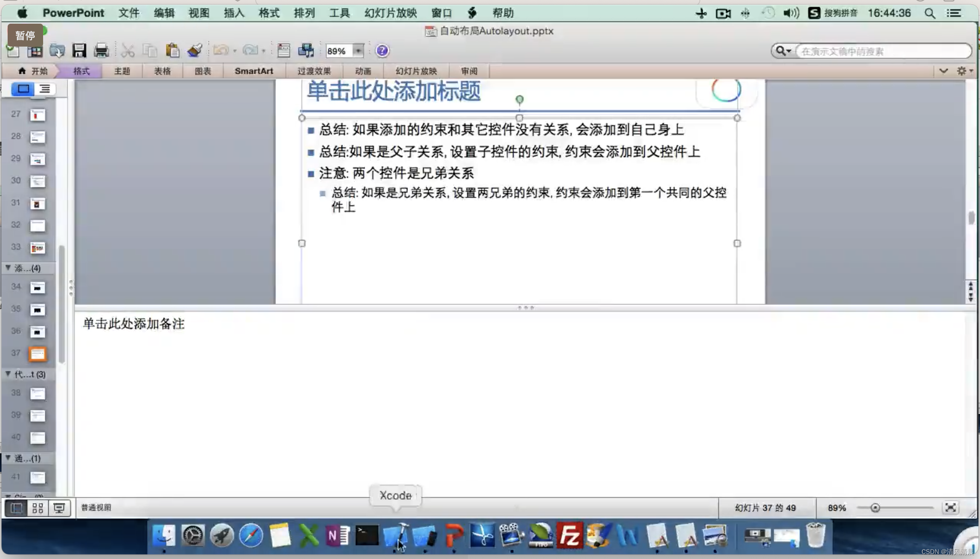
Task: Click the Paste clipboard icon
Action: (x=172, y=51)
